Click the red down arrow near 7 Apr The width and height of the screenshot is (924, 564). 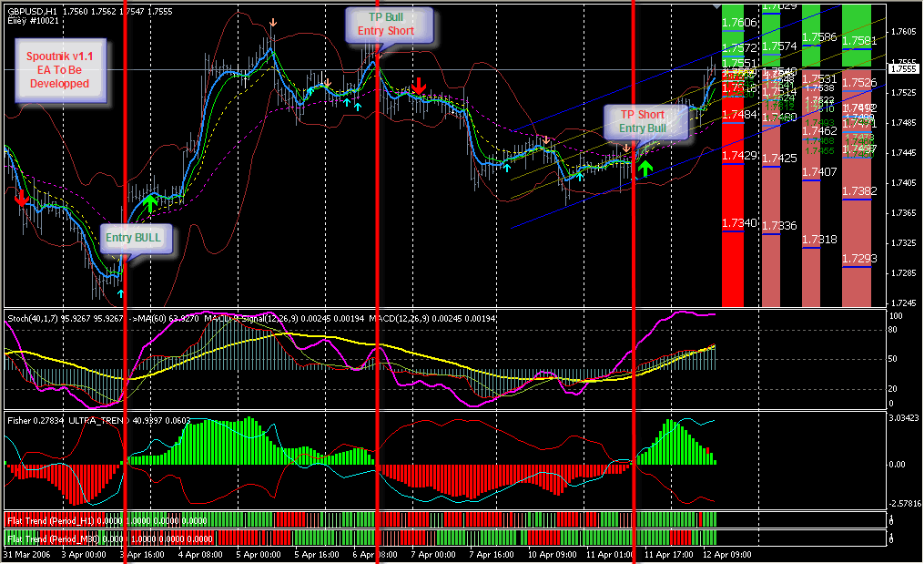pos(418,87)
